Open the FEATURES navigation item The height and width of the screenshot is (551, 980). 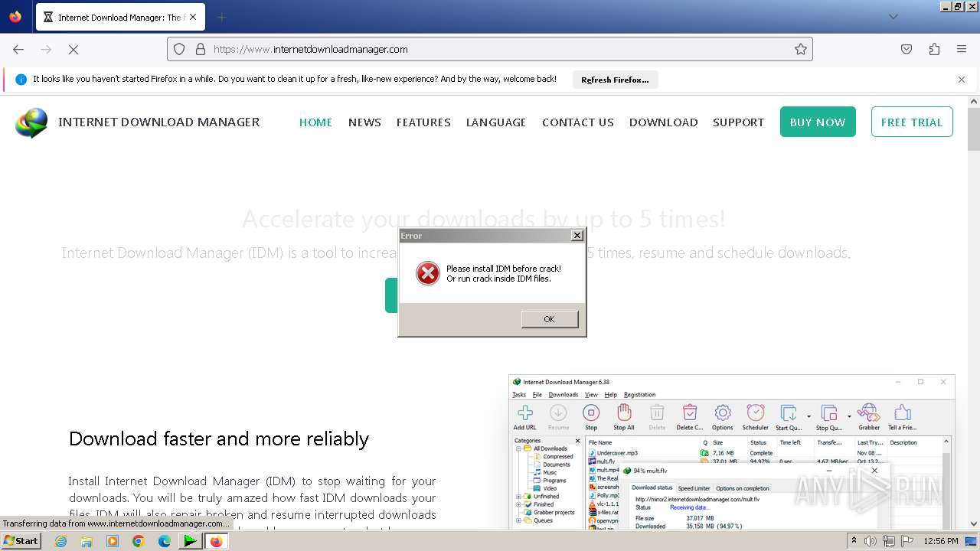423,122
